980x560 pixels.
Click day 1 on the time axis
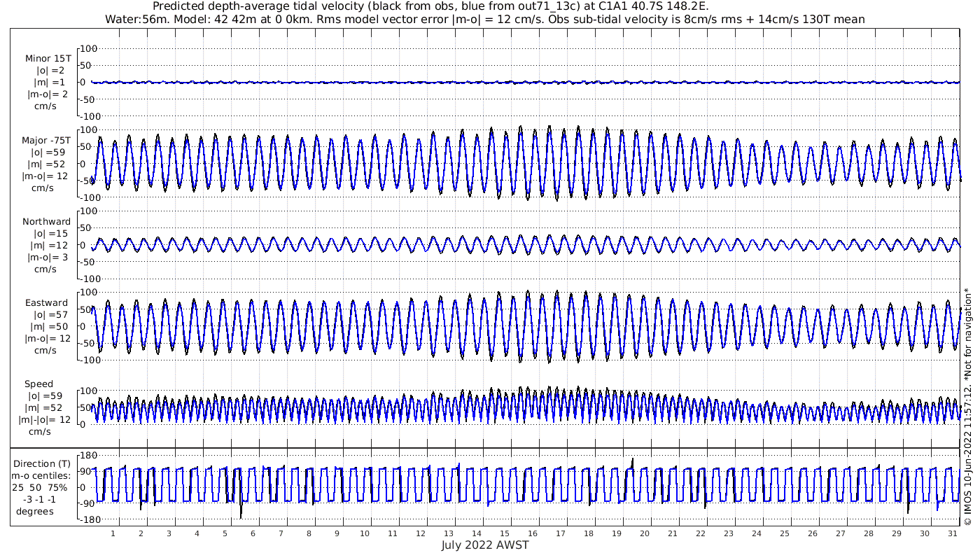pos(113,533)
